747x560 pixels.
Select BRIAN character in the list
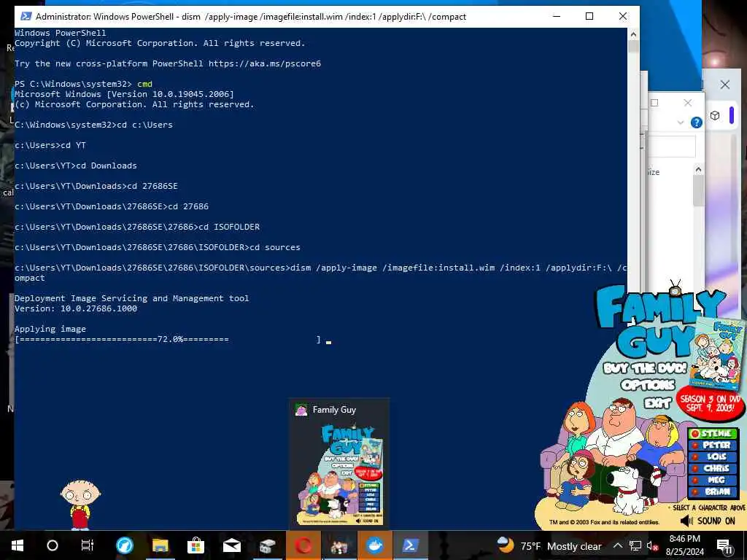[713, 491]
